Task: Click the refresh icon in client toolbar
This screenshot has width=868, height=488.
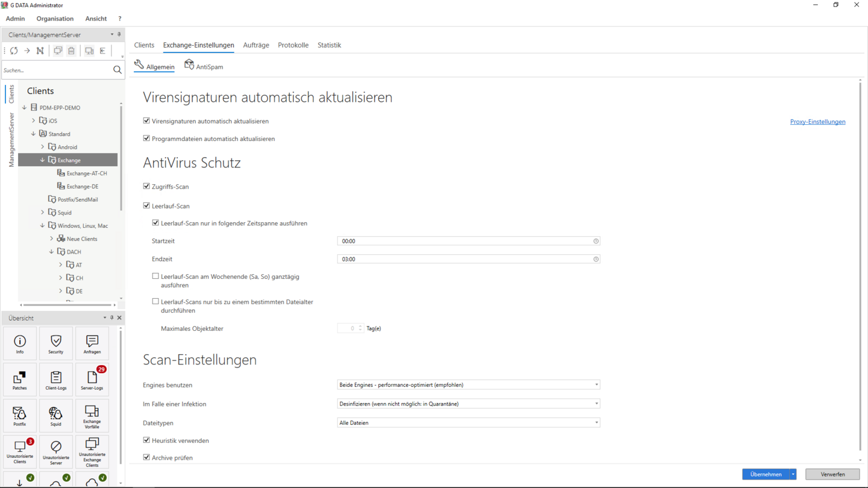Action: (x=14, y=51)
